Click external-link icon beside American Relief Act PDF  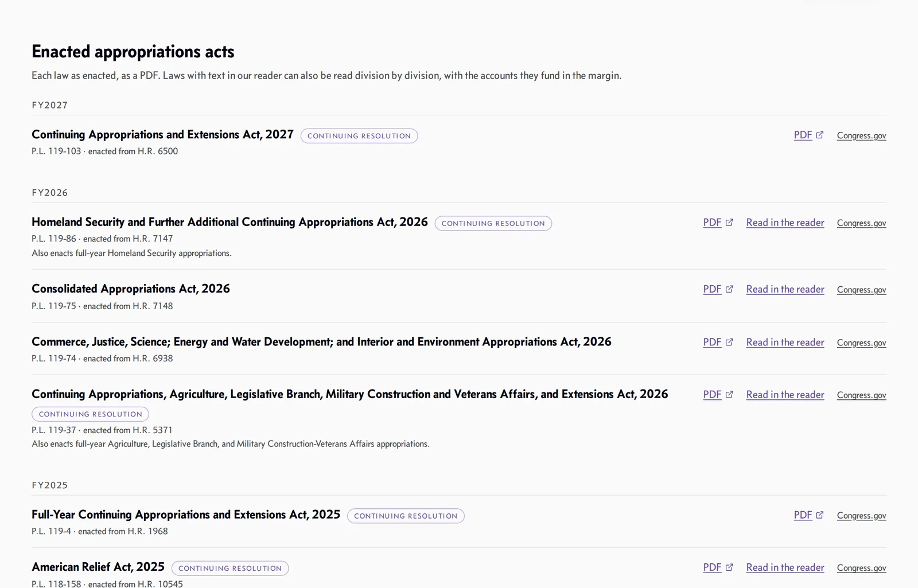(729, 567)
